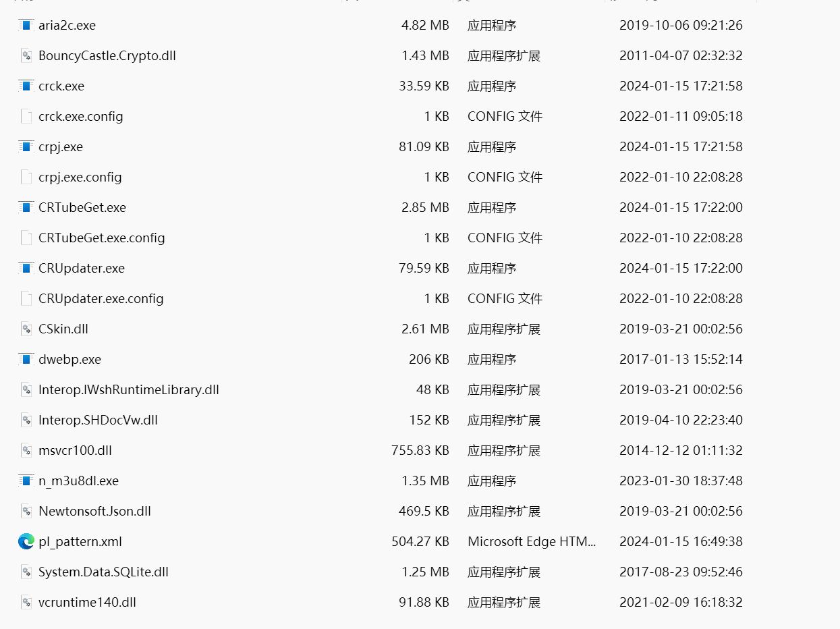The width and height of the screenshot is (840, 629).
Task: Select the Edge icon of pl_pattern.xml
Action: point(26,541)
